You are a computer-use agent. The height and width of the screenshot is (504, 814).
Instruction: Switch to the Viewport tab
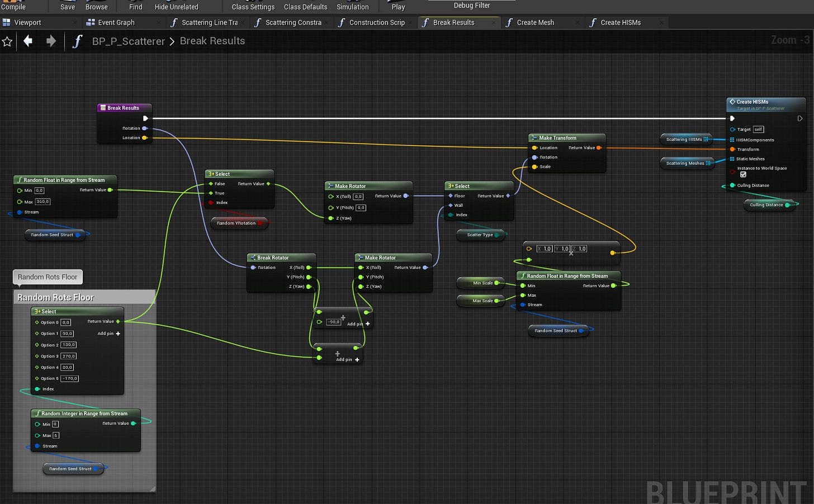[x=27, y=22]
